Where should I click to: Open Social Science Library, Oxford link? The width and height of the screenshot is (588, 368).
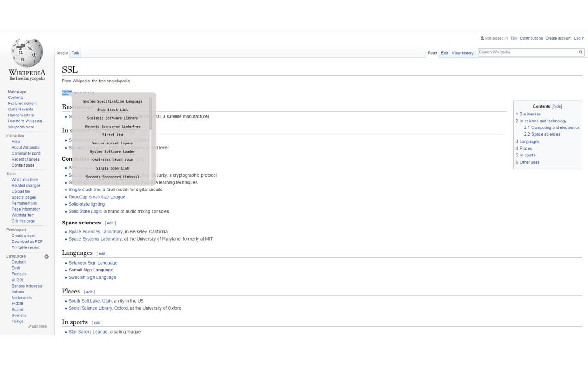pos(98,308)
